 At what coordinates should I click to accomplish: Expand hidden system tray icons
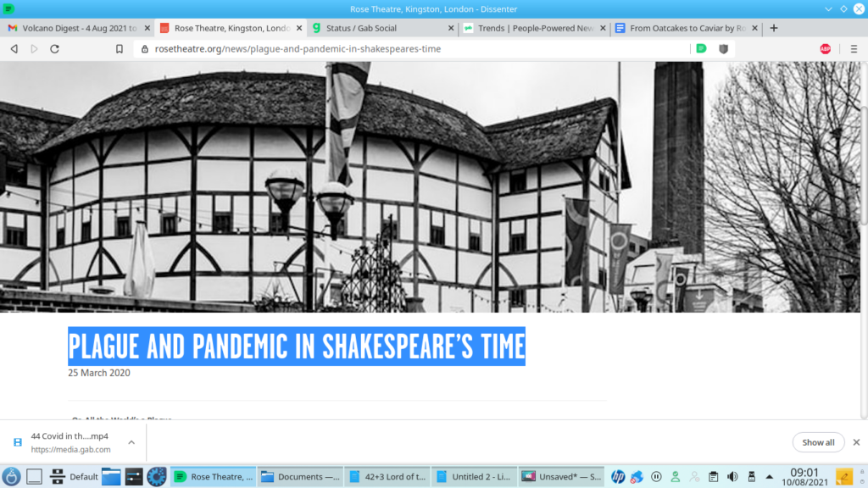point(770,476)
